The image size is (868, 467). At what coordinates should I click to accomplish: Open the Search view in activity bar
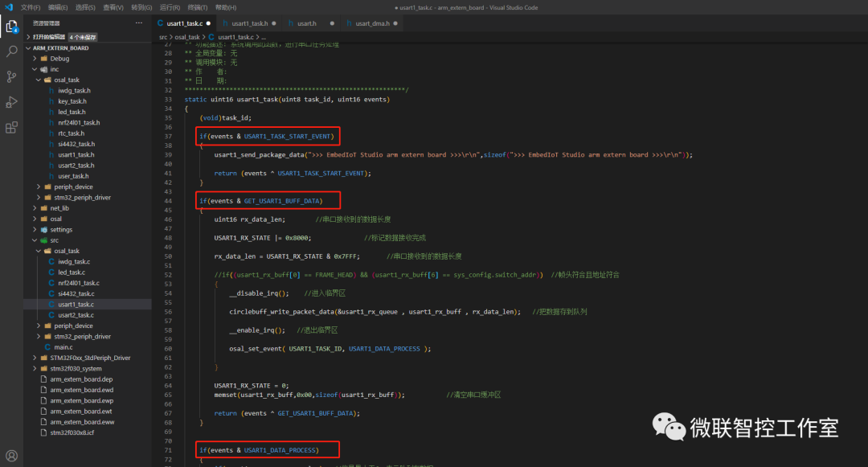(x=12, y=51)
